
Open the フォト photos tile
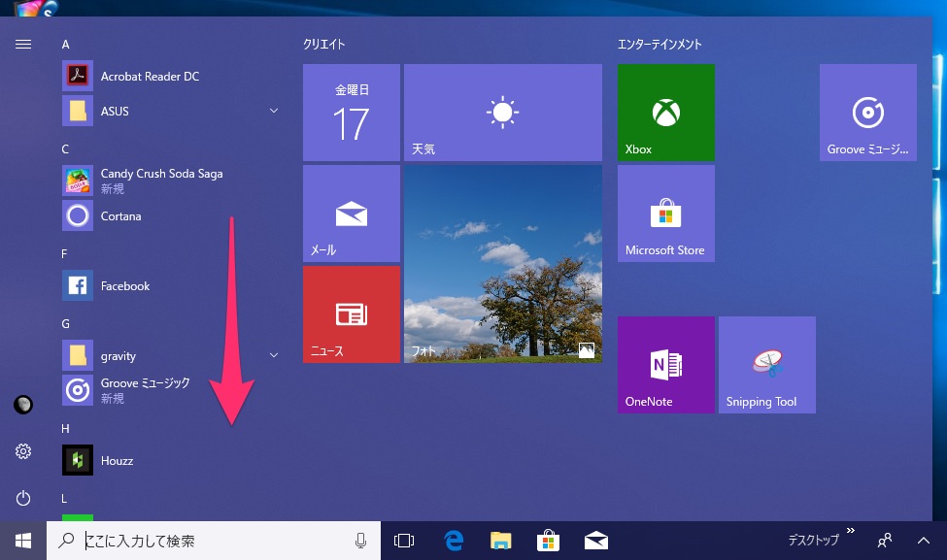coord(502,264)
